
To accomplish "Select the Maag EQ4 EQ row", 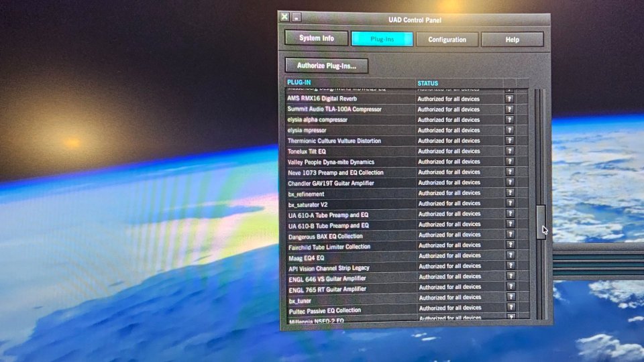I will 409,257.
